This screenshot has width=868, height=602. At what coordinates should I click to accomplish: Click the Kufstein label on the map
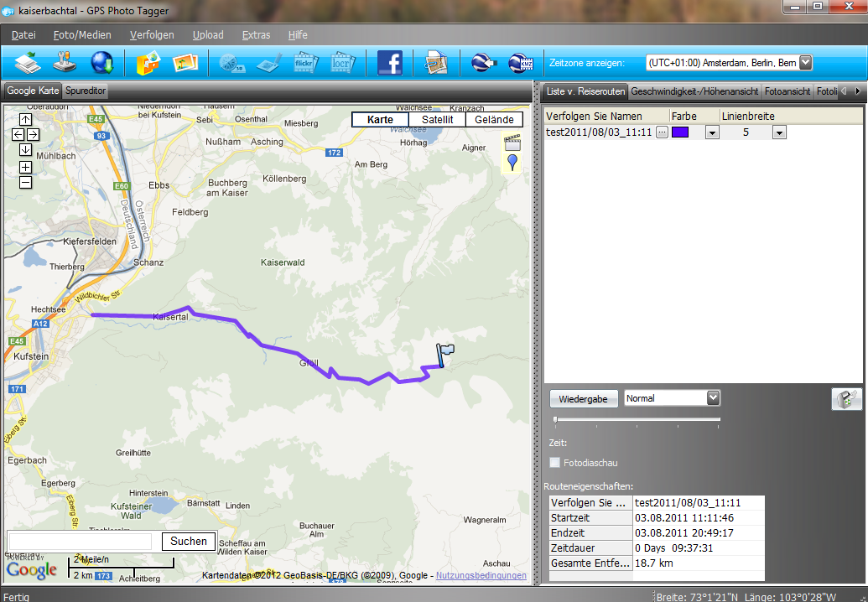pos(31,356)
